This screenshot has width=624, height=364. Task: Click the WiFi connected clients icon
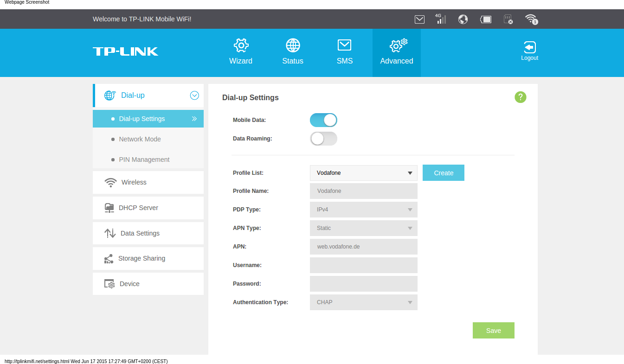(531, 19)
